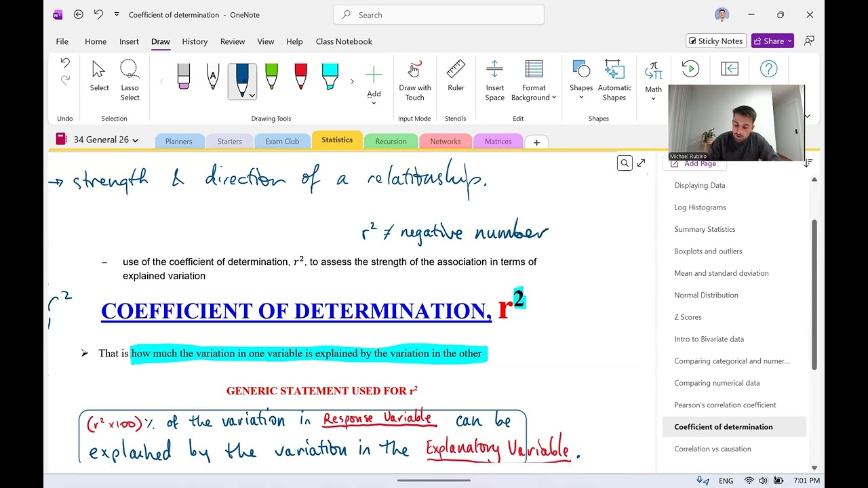868x488 pixels.
Task: Open Sticky Notes
Action: click(716, 41)
